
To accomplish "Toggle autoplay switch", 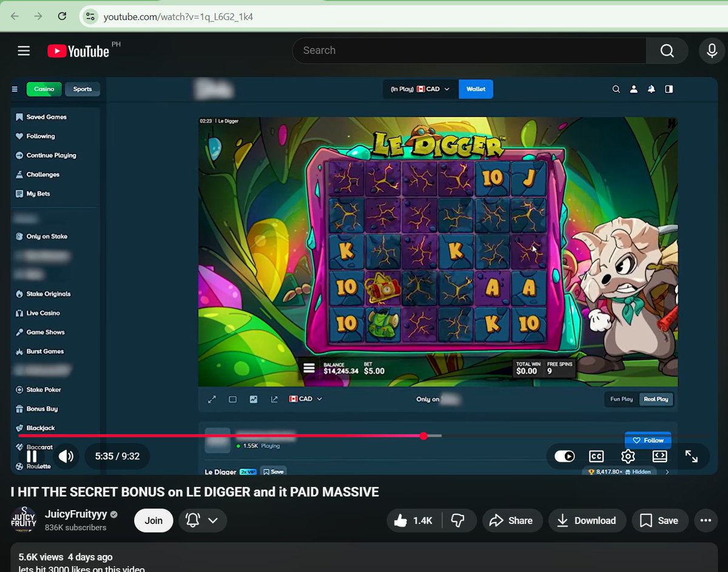I will click(x=564, y=456).
